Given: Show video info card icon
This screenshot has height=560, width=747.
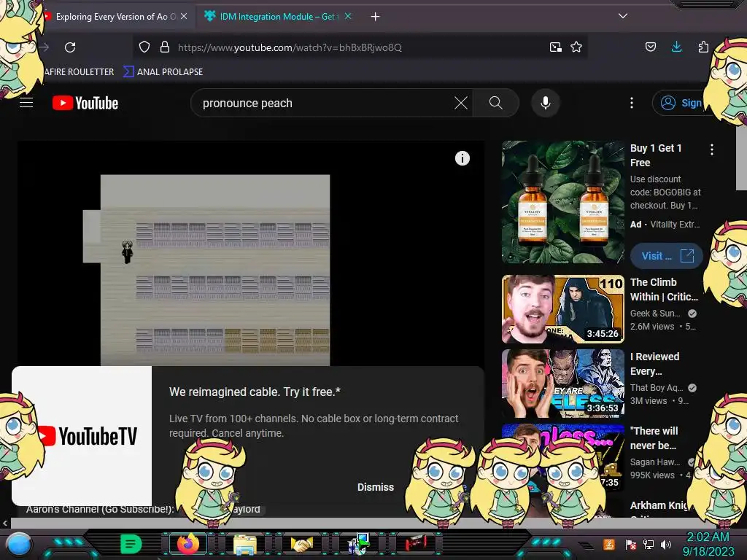Looking at the screenshot, I should tap(462, 158).
